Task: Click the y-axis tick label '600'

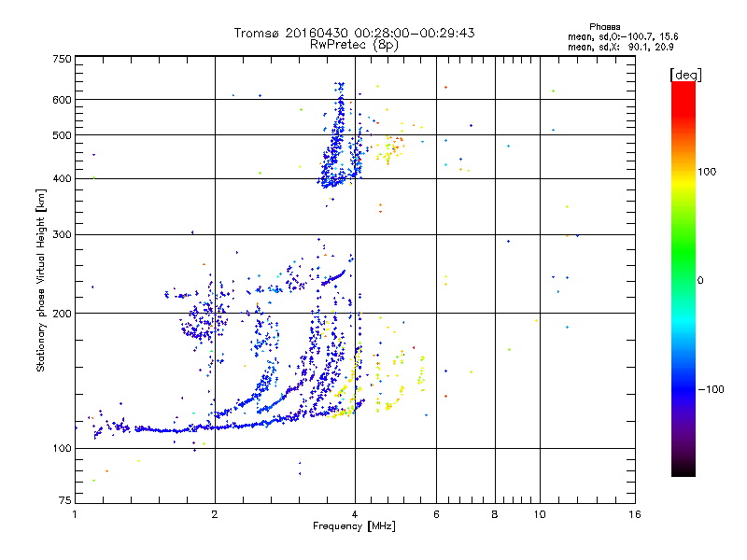Action: (62, 100)
